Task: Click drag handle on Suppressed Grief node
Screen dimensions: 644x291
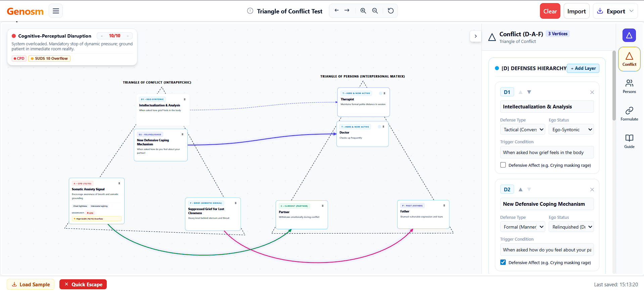Action: tap(236, 203)
